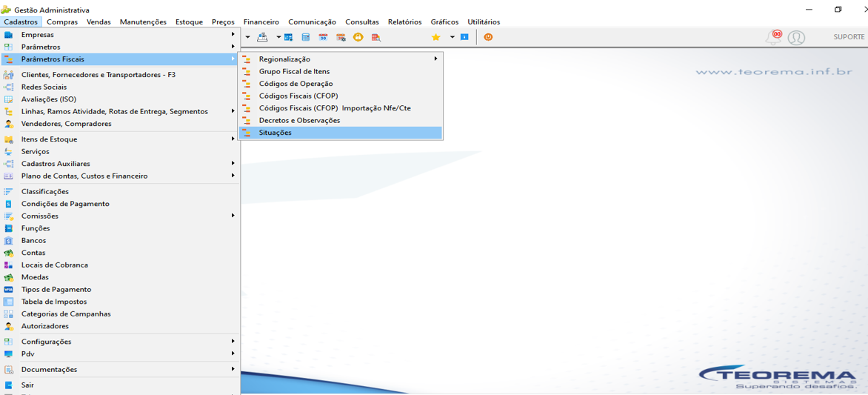Click the cash register toolbar icon
868x395 pixels.
click(x=262, y=37)
